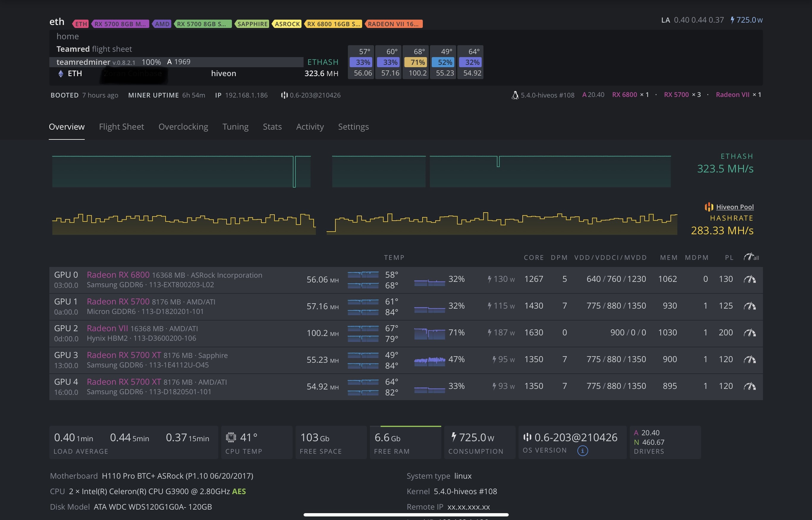
Task: Follow the Hiveon Pool link
Action: [x=735, y=207]
